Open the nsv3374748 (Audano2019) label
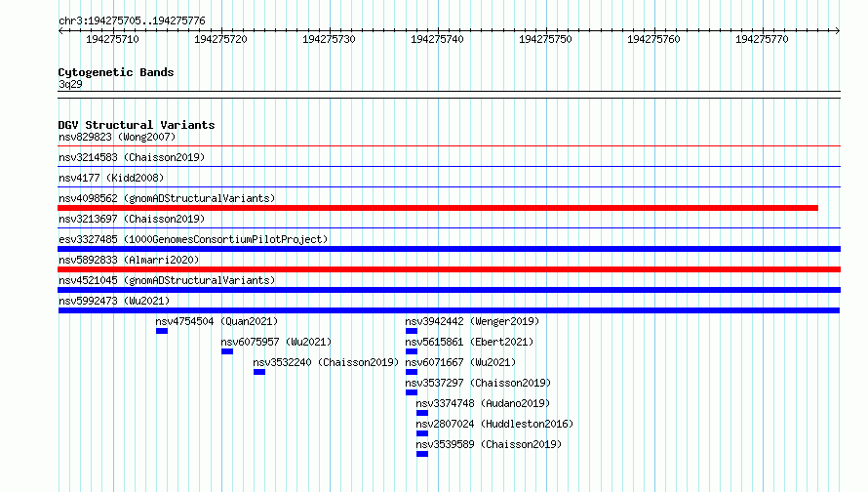 tap(484, 403)
